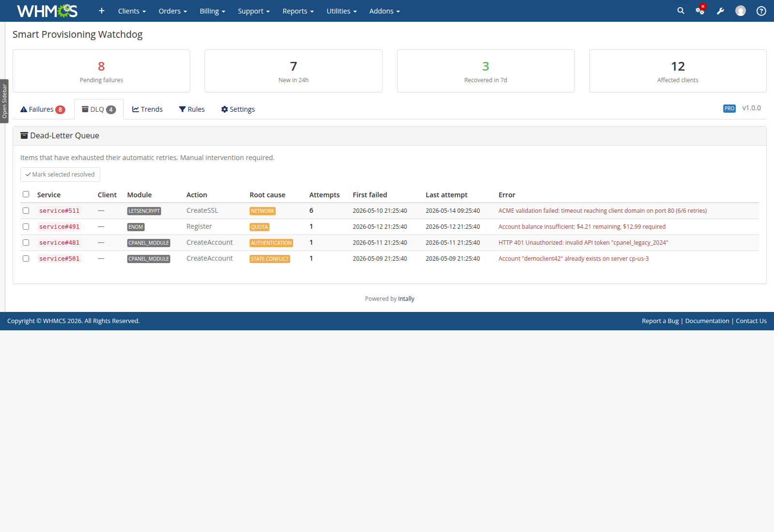The height and width of the screenshot is (532, 774).
Task: Open service#511 link
Action: pos(59,211)
